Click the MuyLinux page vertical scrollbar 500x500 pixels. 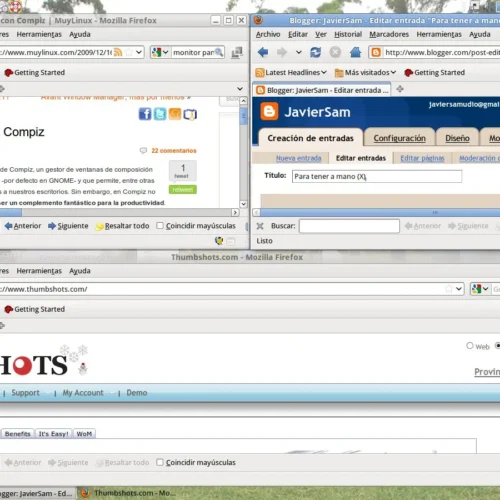(x=244, y=152)
